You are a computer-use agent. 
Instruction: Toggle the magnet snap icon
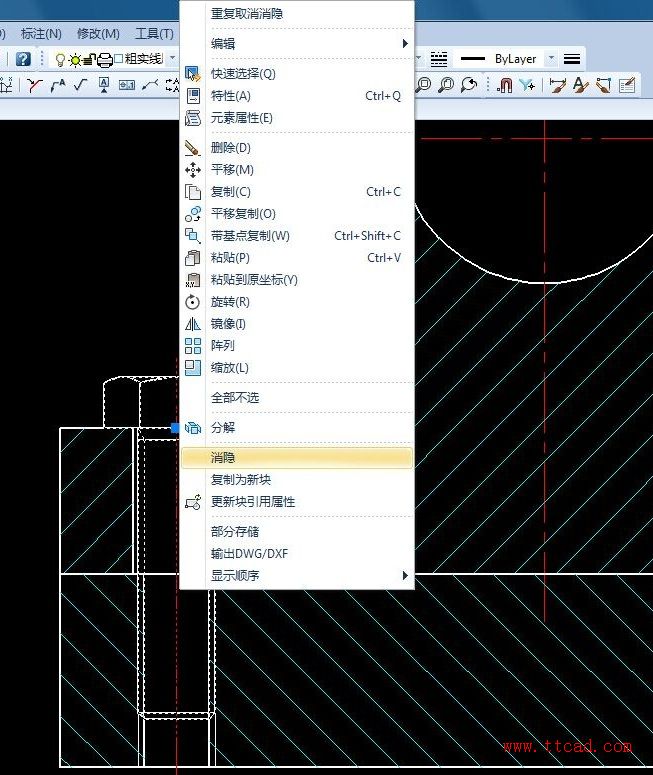point(504,85)
